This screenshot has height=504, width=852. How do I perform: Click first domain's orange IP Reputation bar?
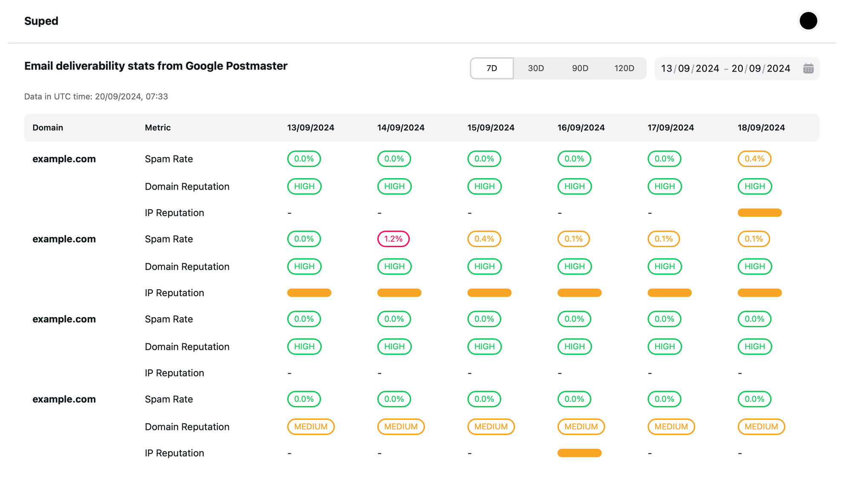pyautogui.click(x=759, y=213)
